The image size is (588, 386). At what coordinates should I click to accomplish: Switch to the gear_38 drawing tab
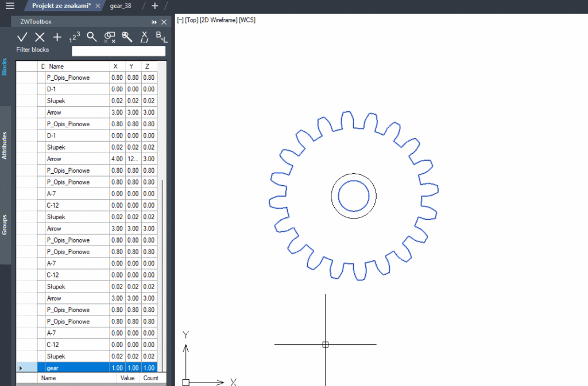121,6
